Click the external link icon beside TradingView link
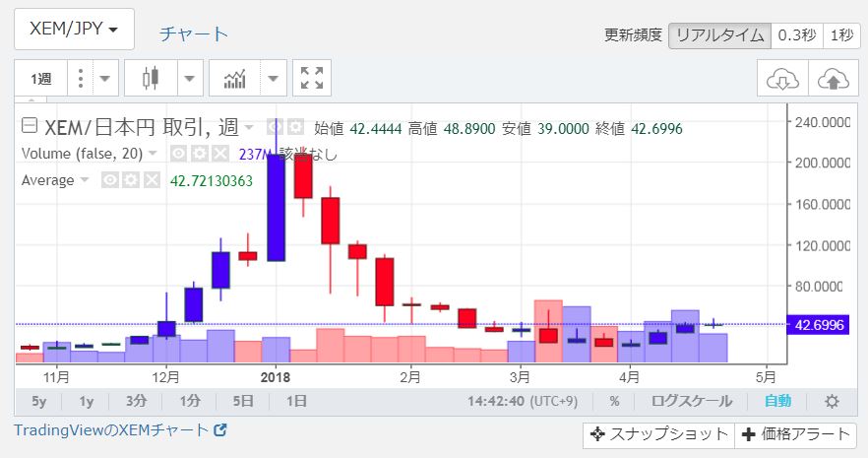The width and height of the screenshot is (868, 458). click(220, 429)
